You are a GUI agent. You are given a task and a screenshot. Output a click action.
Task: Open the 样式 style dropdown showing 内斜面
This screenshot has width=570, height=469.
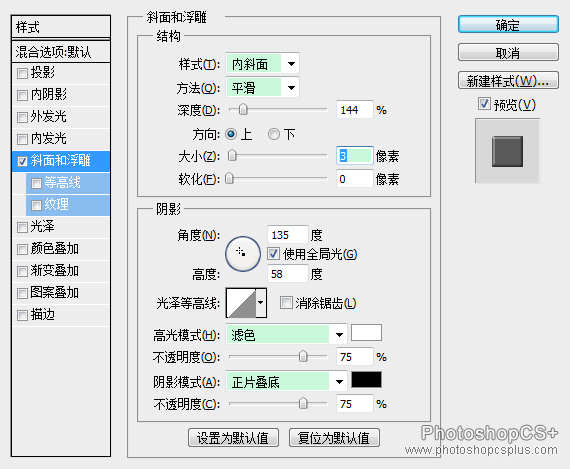click(262, 64)
